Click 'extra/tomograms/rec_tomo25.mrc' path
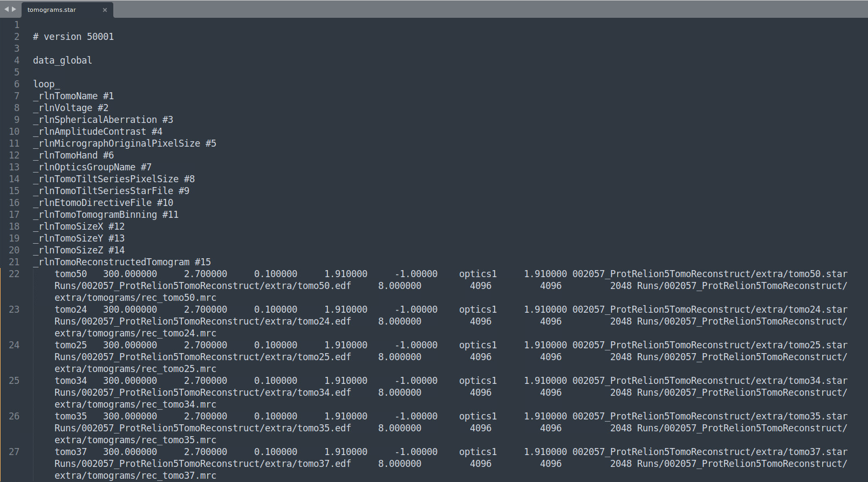Viewport: 868px width, 482px height. point(135,369)
